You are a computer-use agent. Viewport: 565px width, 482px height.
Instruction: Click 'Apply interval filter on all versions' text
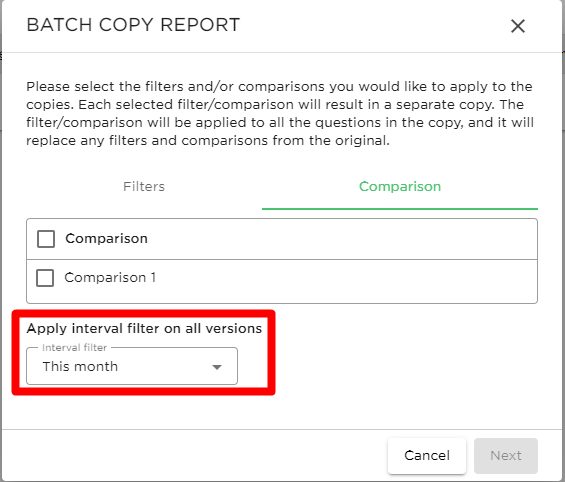144,328
